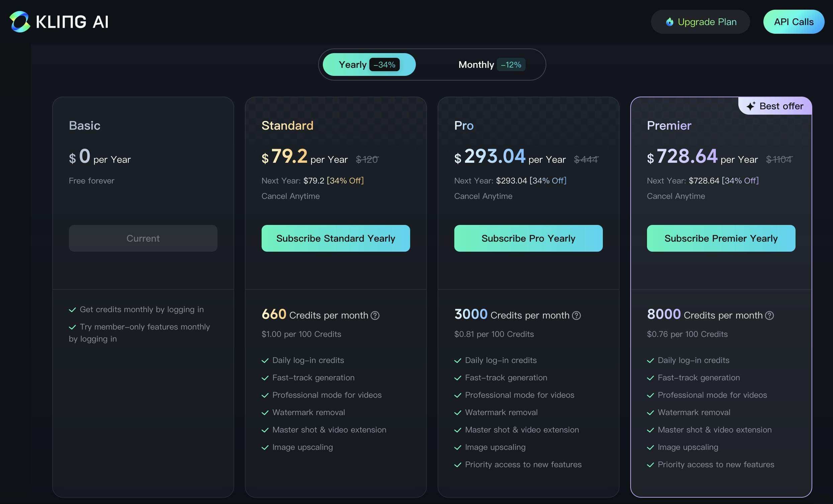Click the -12% monthly discount badge
833x504 pixels.
[511, 65]
